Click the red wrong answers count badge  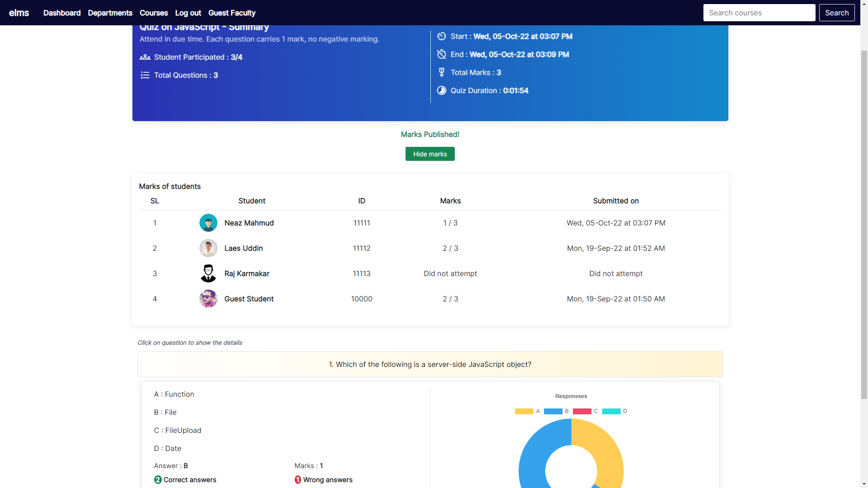pos(298,480)
